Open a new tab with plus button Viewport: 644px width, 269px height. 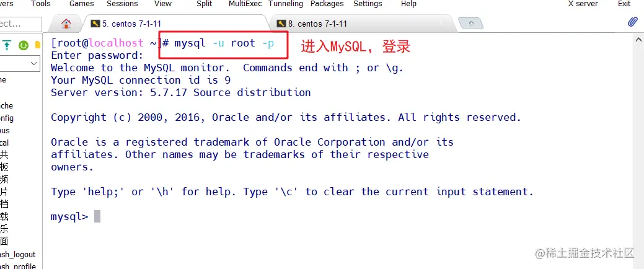tap(471, 24)
